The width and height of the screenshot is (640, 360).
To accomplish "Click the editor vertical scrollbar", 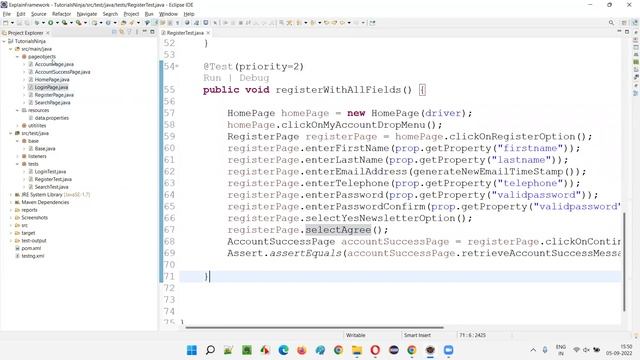I will [x=624, y=261].
